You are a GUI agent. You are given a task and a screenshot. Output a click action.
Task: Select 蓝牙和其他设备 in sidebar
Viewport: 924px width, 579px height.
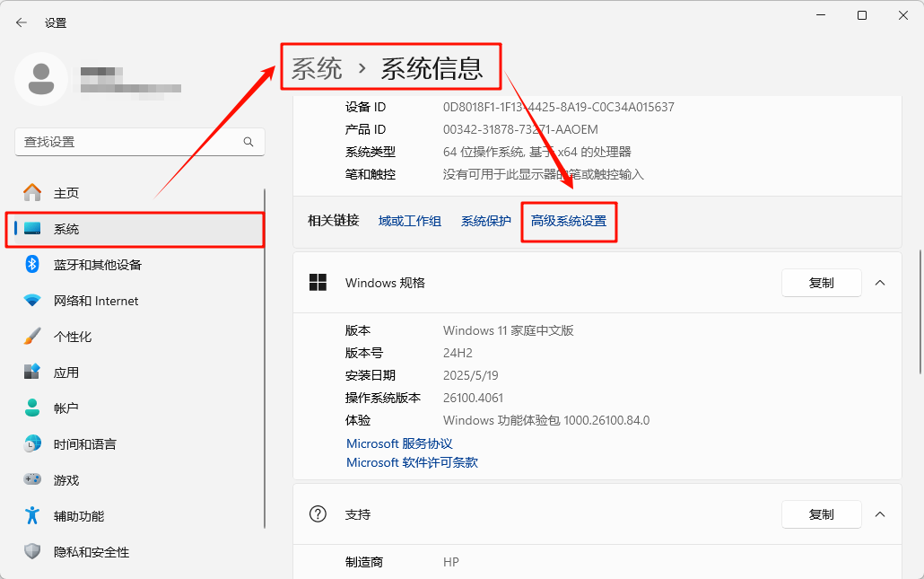point(135,265)
